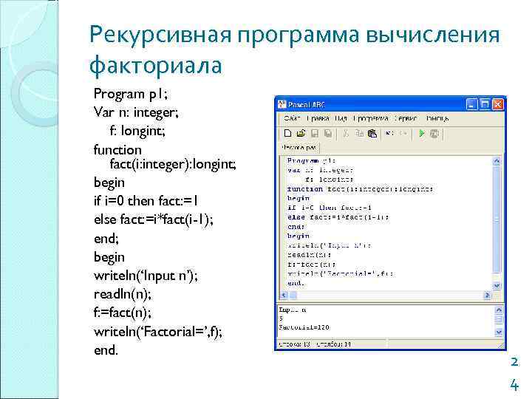Open the Помощь menu
The width and height of the screenshot is (532, 399).
[x=437, y=118]
